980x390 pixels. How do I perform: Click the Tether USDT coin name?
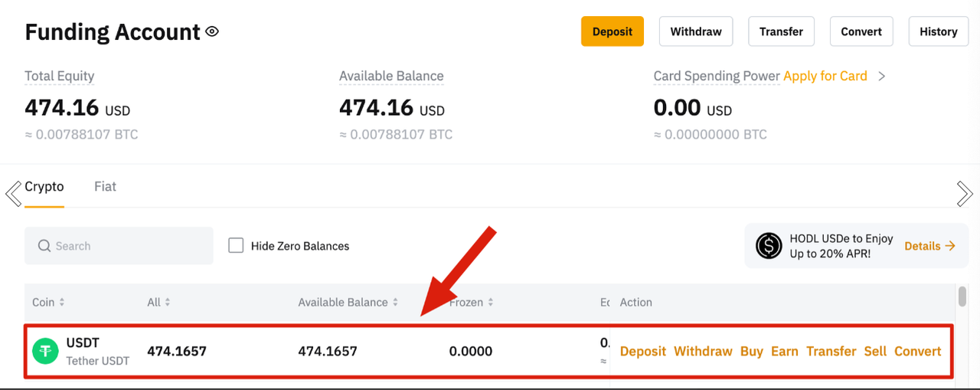pyautogui.click(x=97, y=360)
